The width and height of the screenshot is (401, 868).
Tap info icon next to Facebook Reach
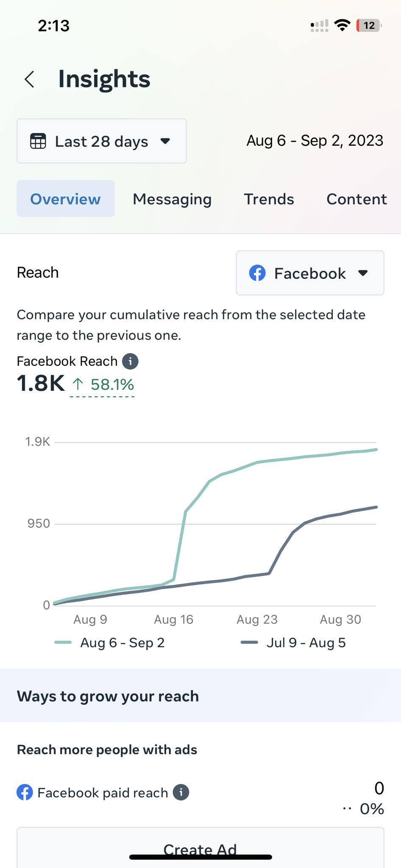(x=130, y=362)
